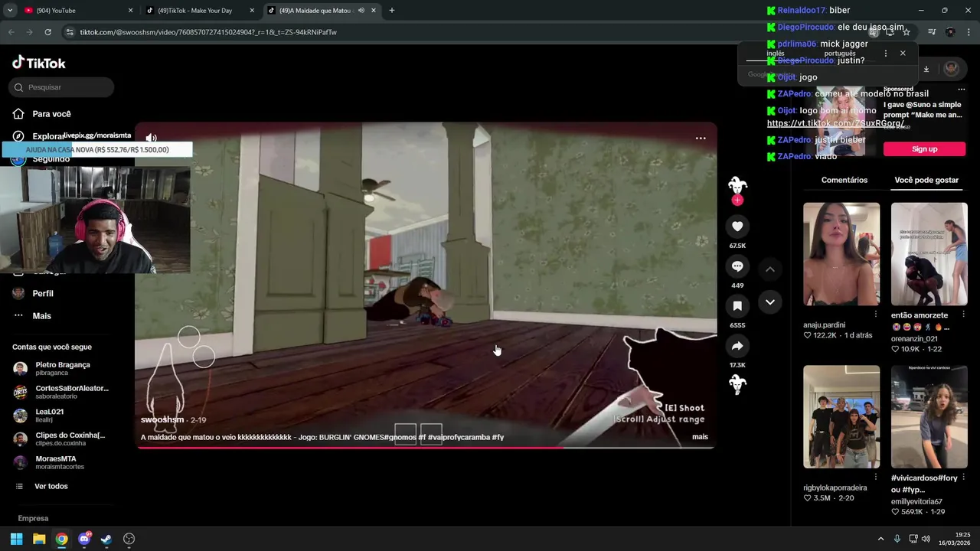Screen dimensions: 980x551
Task: Click into the Pesquisar search field
Action: point(61,87)
